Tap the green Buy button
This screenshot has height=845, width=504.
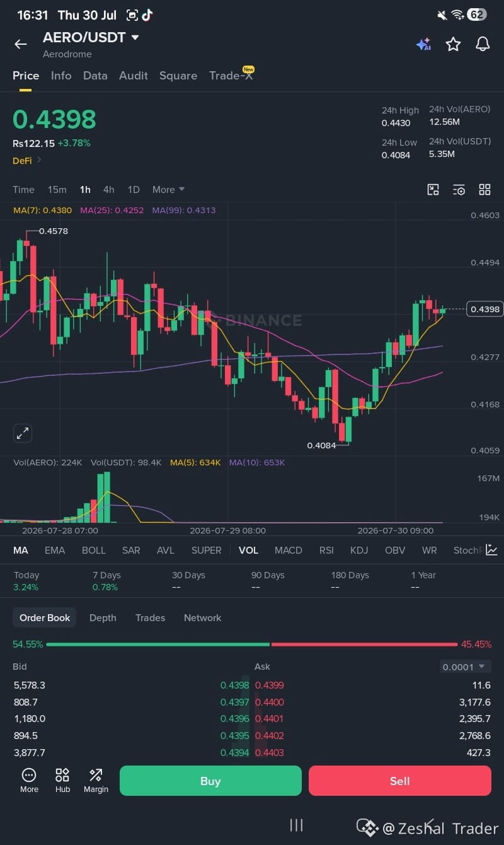210,781
